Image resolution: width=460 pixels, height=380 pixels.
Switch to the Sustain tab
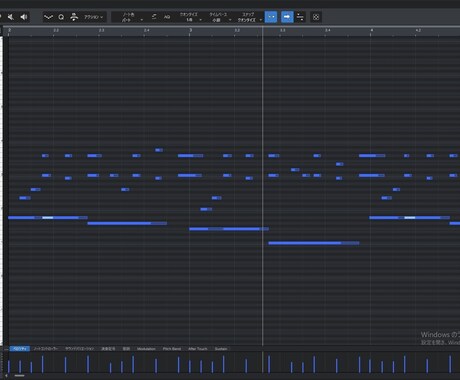coord(221,349)
